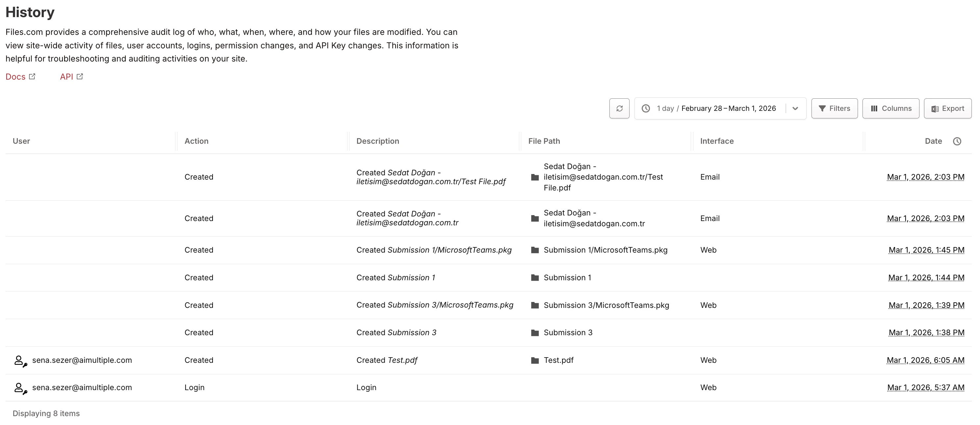Click folder icon beside Submission 3/MicrosoftTeams.pkg

535,305
